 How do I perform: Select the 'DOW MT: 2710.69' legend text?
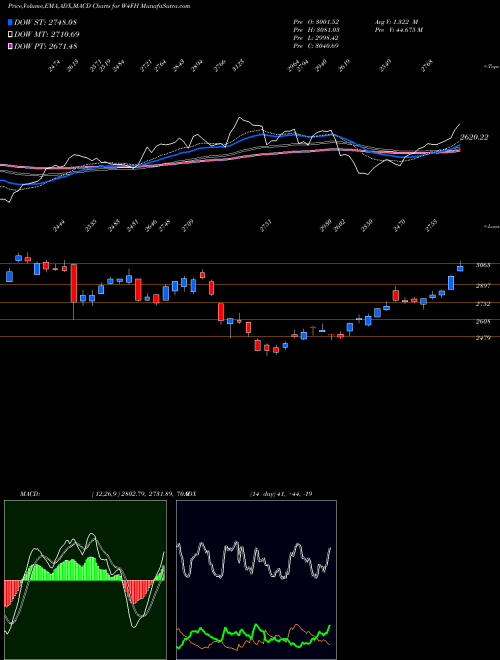click(47, 34)
